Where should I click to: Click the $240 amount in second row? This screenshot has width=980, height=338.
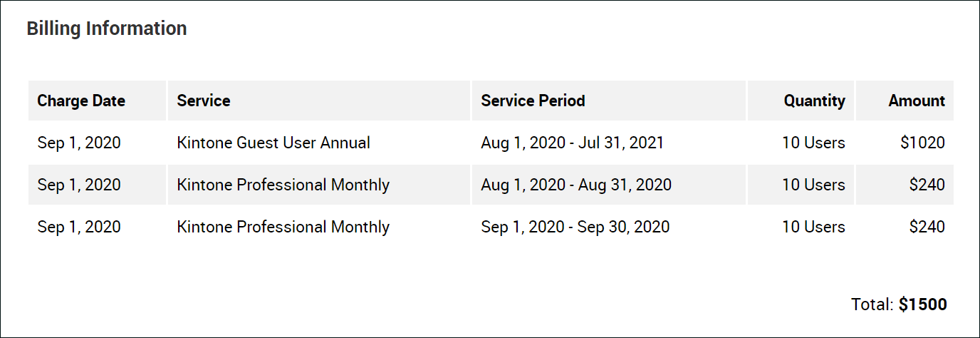[927, 185]
